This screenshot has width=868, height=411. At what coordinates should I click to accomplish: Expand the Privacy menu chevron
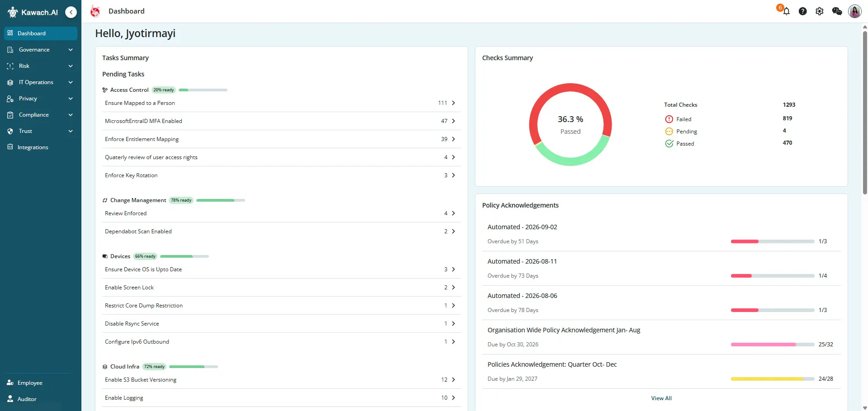(x=71, y=99)
